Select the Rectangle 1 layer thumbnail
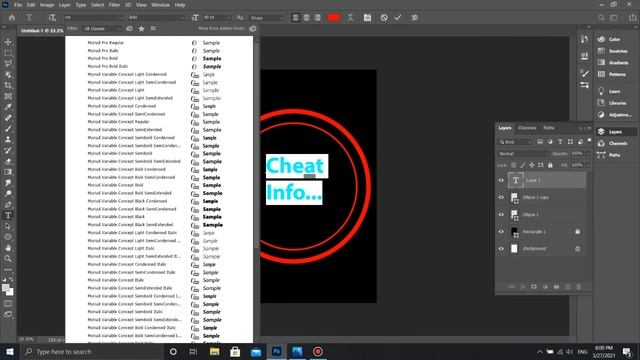 514,232
